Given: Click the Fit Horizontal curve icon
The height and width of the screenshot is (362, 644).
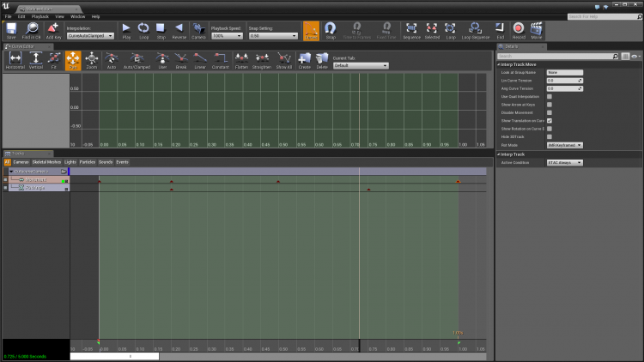Looking at the screenshot, I should (15, 59).
